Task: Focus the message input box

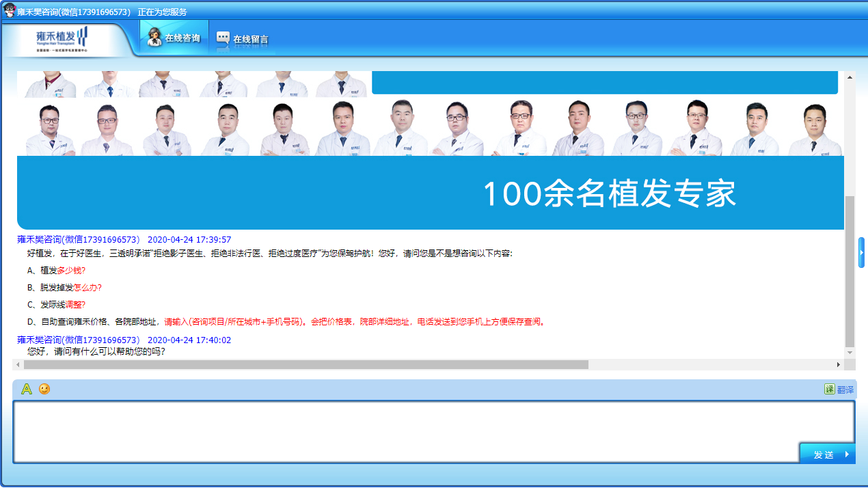Action: coord(434,431)
